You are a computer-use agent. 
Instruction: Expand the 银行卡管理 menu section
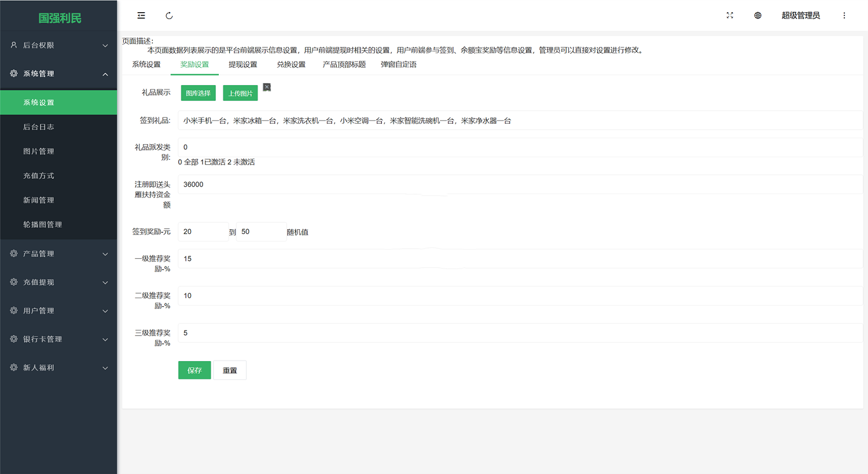[x=58, y=339]
